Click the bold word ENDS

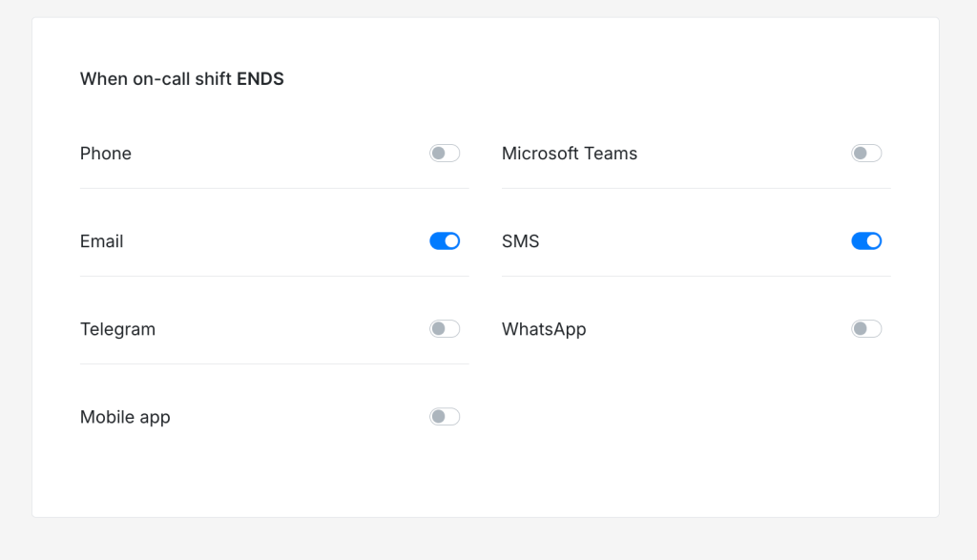point(260,79)
